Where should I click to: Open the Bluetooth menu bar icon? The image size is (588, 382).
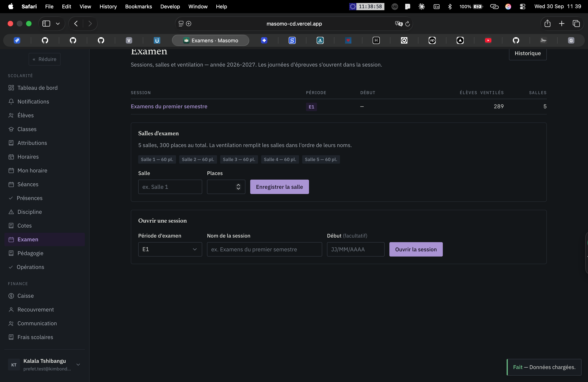point(450,7)
